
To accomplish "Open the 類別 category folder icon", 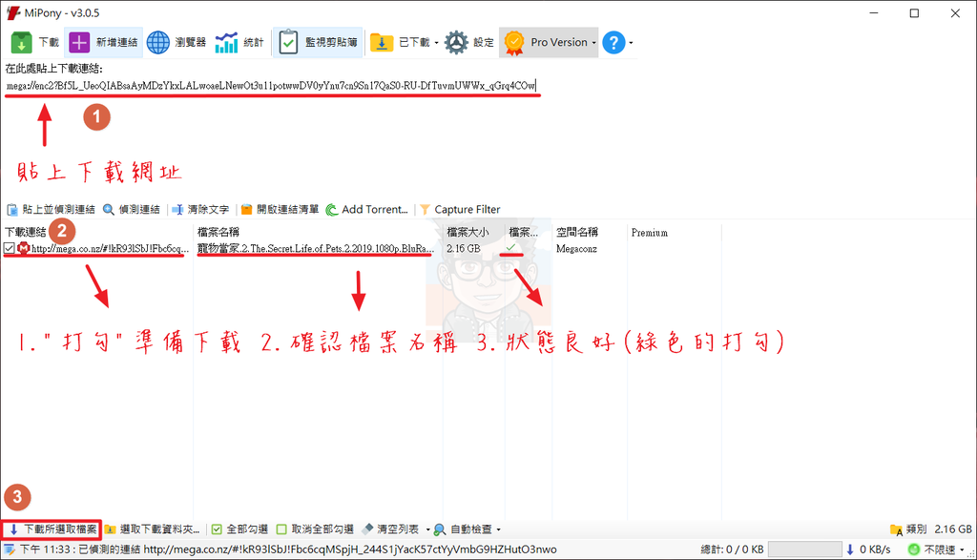I will point(896,530).
